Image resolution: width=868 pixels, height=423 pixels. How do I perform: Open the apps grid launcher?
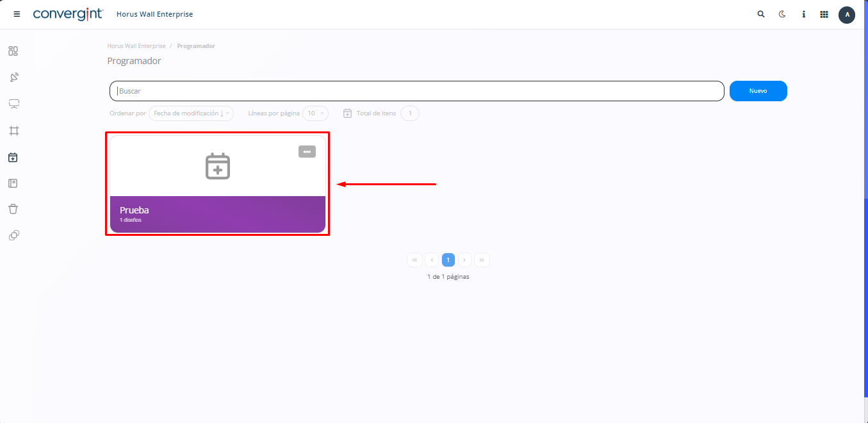(824, 14)
